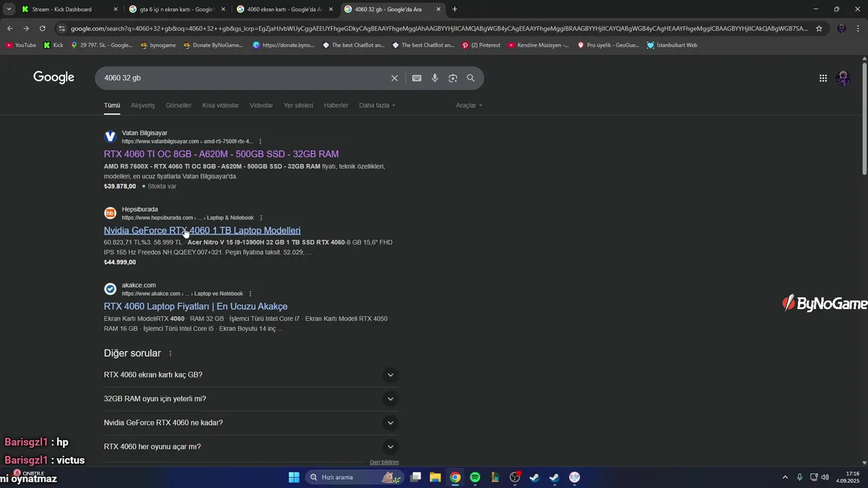The image size is (868, 488).
Task: Bookmark this page with the star icon
Action: 819,28
